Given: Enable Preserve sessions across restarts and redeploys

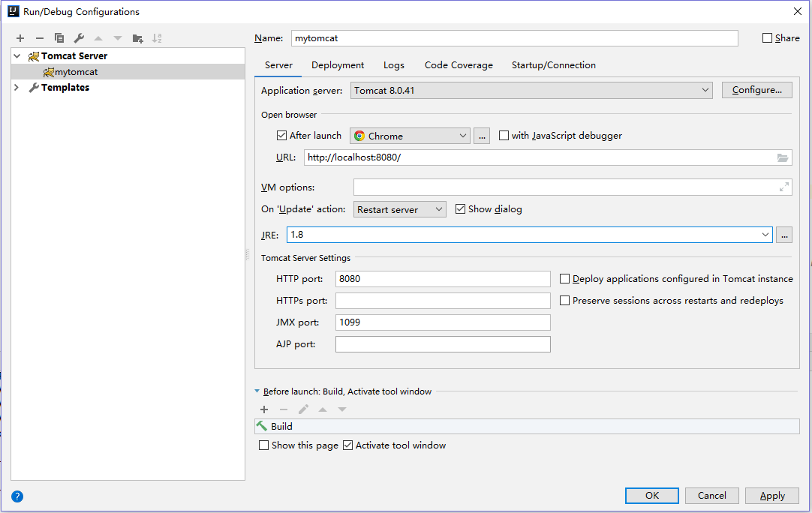Looking at the screenshot, I should pyautogui.click(x=564, y=301).
